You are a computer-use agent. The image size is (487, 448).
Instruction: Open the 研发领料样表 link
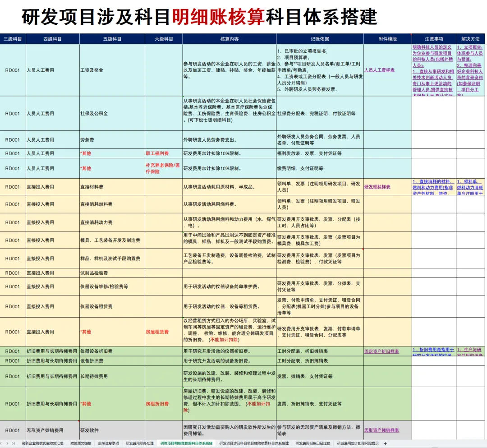(x=377, y=187)
